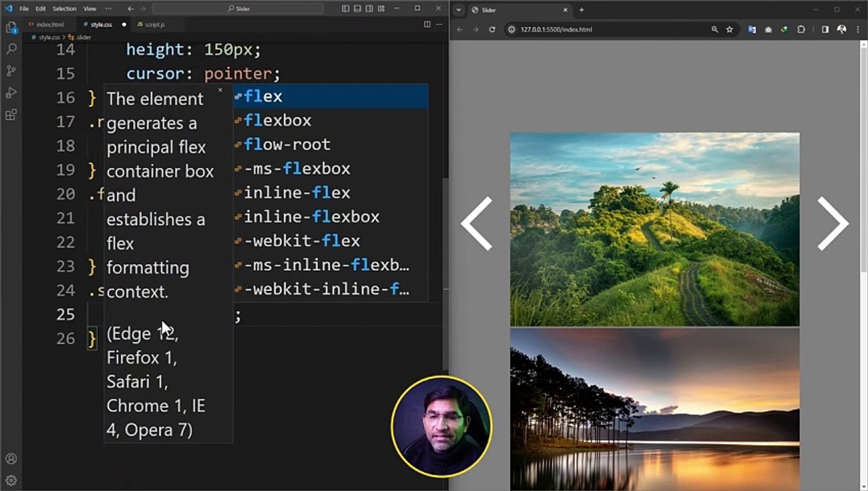Open the Accounts icon in VS Code
The height and width of the screenshot is (491, 868).
click(11, 459)
